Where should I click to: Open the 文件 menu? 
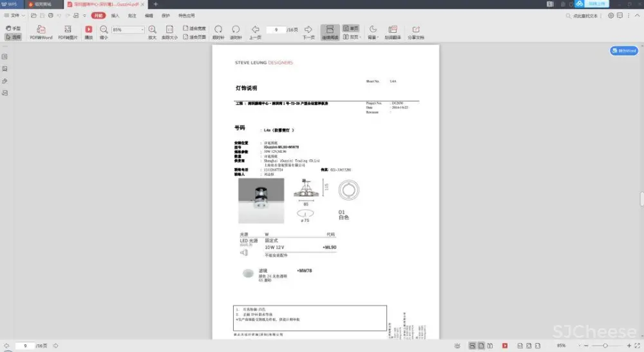point(12,15)
